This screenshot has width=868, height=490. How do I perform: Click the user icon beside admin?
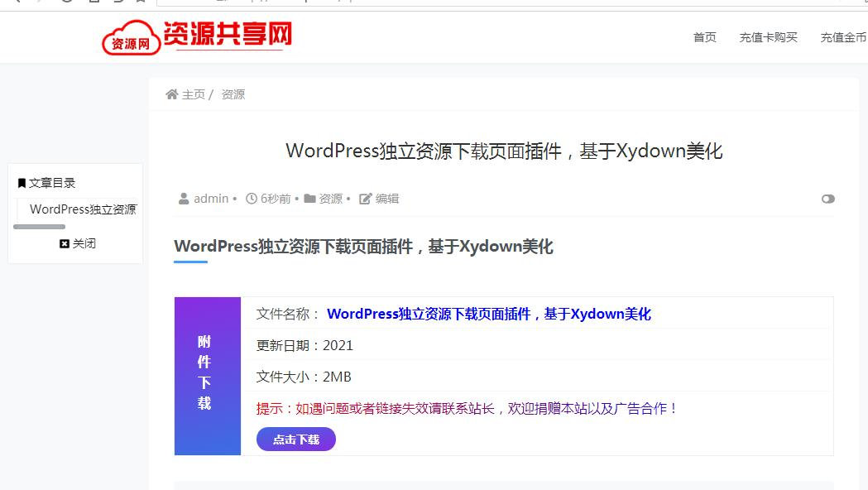[184, 198]
